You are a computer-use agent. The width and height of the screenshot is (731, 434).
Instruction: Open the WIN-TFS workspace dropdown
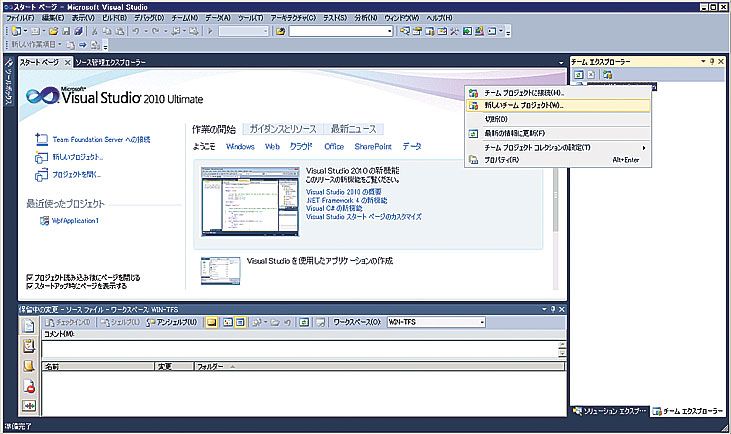pos(482,322)
